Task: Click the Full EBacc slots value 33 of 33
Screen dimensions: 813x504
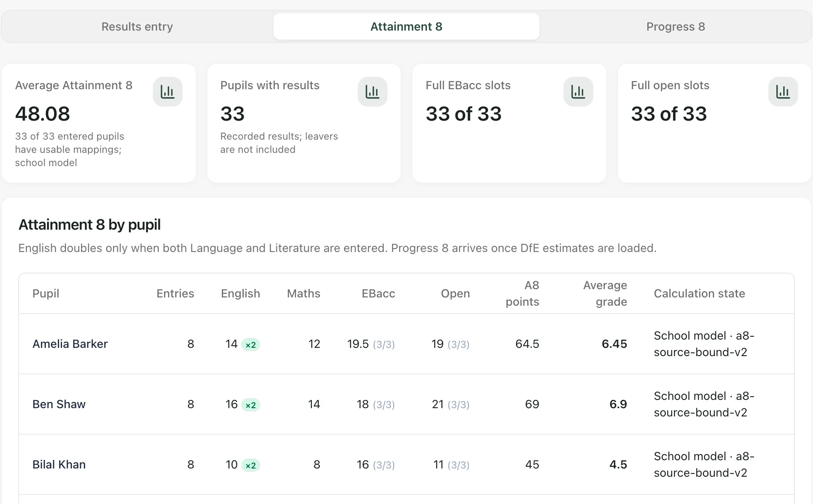Action: 464,114
